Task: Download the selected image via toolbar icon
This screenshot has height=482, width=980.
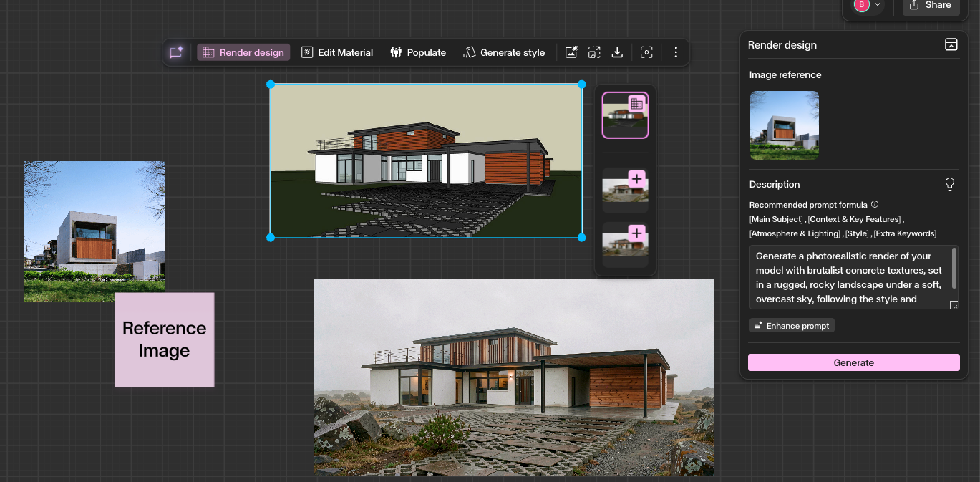Action: (617, 52)
